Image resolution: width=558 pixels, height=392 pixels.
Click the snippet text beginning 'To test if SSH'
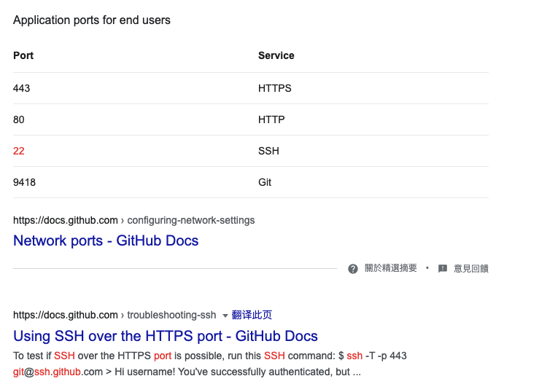click(x=209, y=356)
